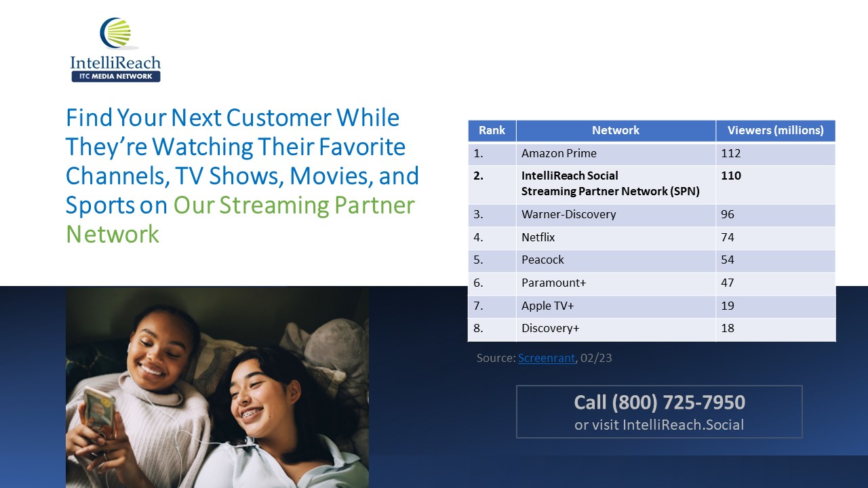Select the Viewers (millions) column header

(x=776, y=130)
